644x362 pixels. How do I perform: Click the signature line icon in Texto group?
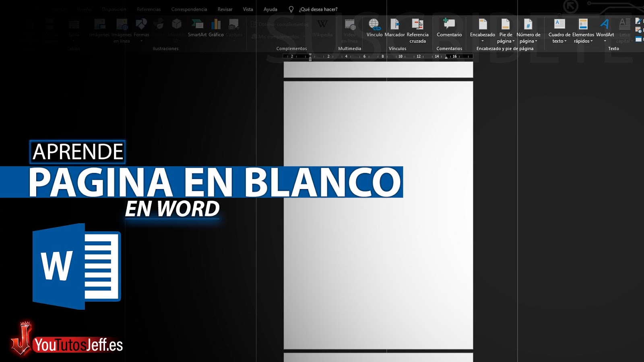pyautogui.click(x=638, y=21)
